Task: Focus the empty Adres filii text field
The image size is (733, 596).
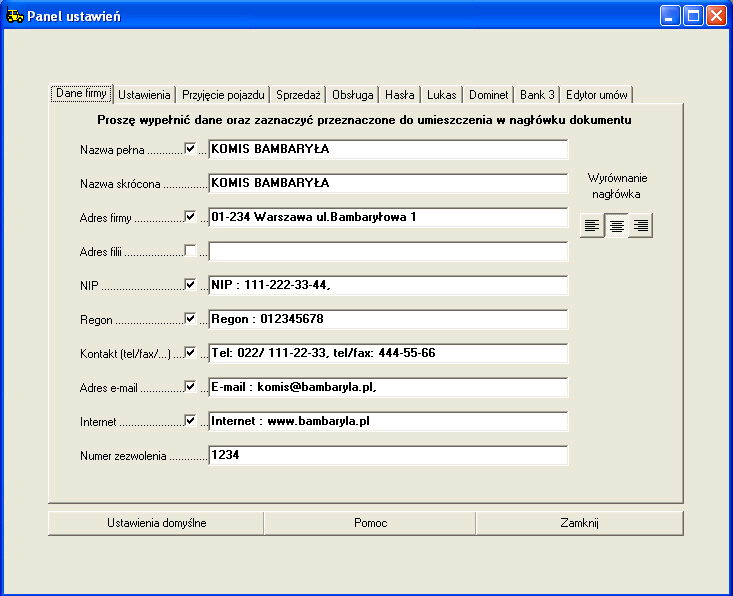Action: [x=388, y=252]
